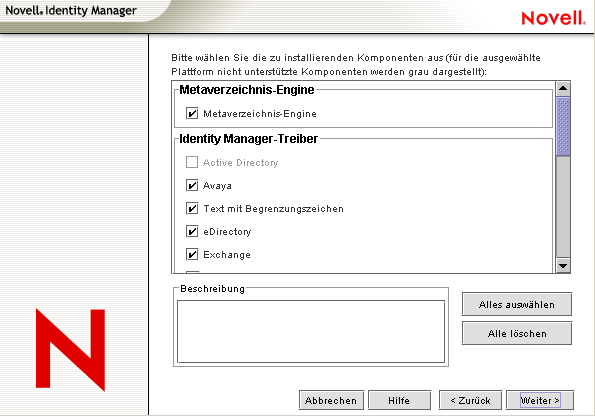Click the scroll up arrow of component list
Screen dimensions: 595x416
(x=563, y=89)
